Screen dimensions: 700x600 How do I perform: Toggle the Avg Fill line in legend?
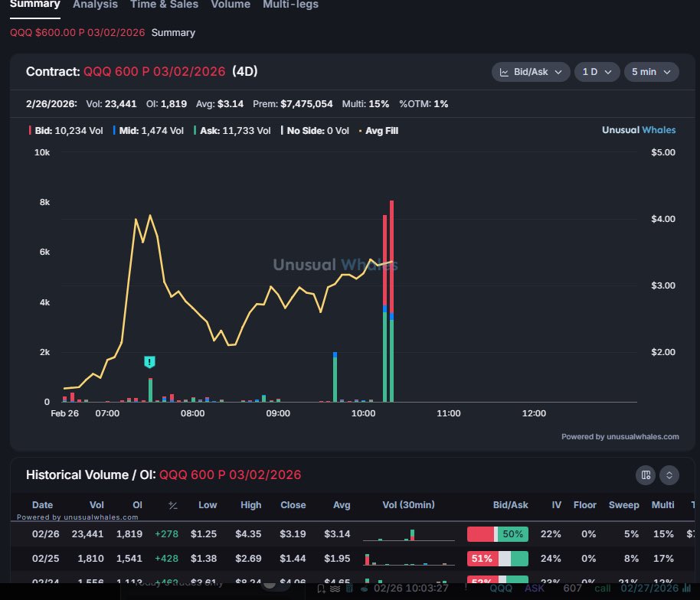tap(378, 131)
